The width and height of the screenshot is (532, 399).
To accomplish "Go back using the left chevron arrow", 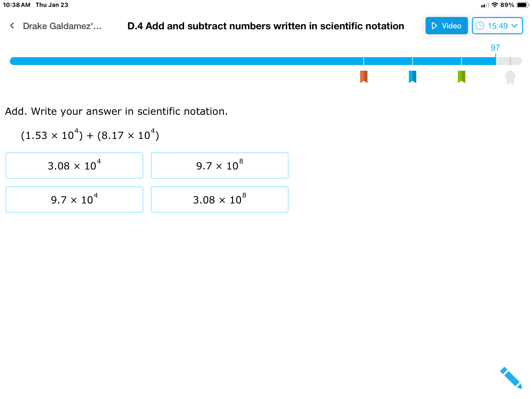I will [x=12, y=26].
